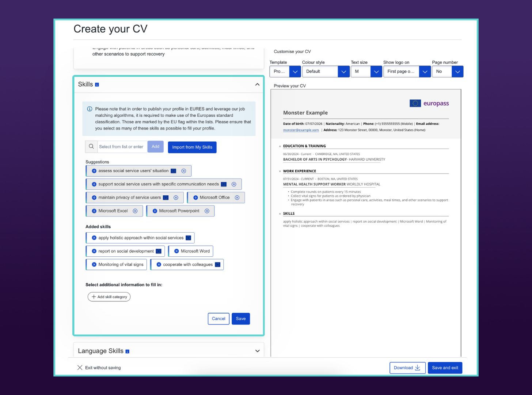This screenshot has width=532, height=395.
Task: Add Microsoft Powerpoint suggestion with plus icon
Action: pyautogui.click(x=155, y=211)
